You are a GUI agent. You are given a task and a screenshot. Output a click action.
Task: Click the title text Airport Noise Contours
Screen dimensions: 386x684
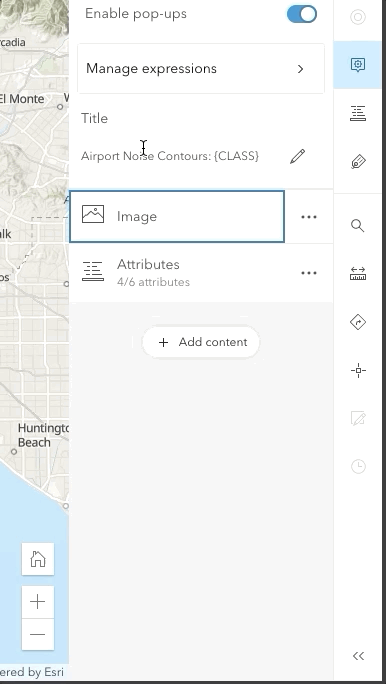click(170, 156)
